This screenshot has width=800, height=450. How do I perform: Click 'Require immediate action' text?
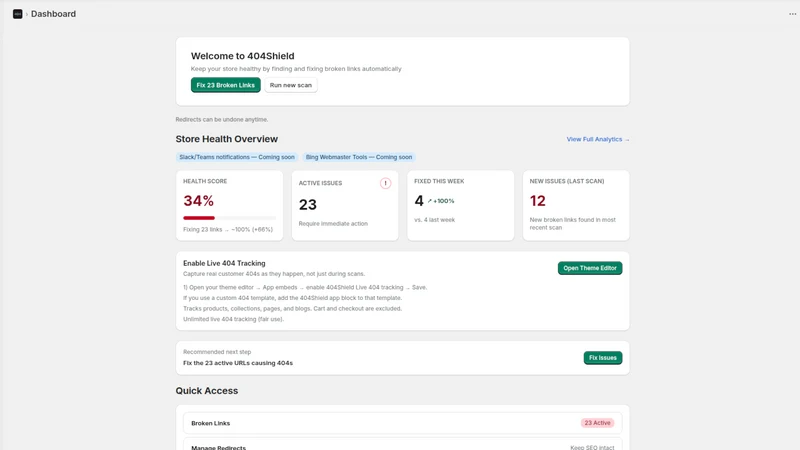(x=333, y=223)
